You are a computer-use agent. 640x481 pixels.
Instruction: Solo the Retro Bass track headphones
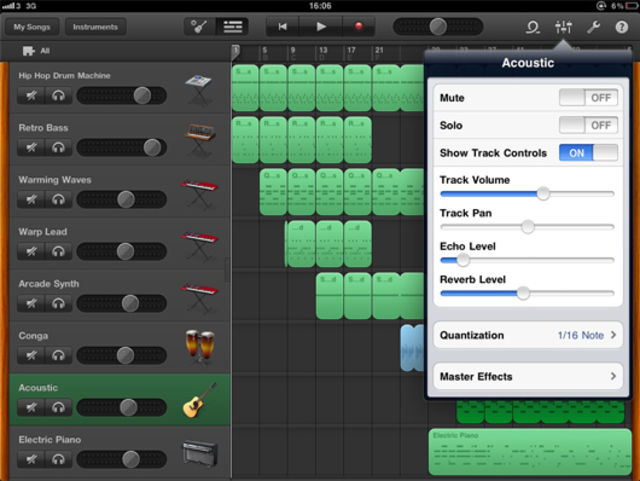point(58,147)
